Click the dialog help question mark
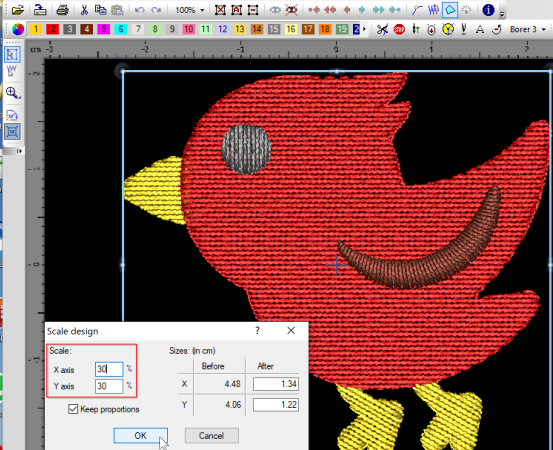Image resolution: width=553 pixels, height=450 pixels. pos(257,330)
